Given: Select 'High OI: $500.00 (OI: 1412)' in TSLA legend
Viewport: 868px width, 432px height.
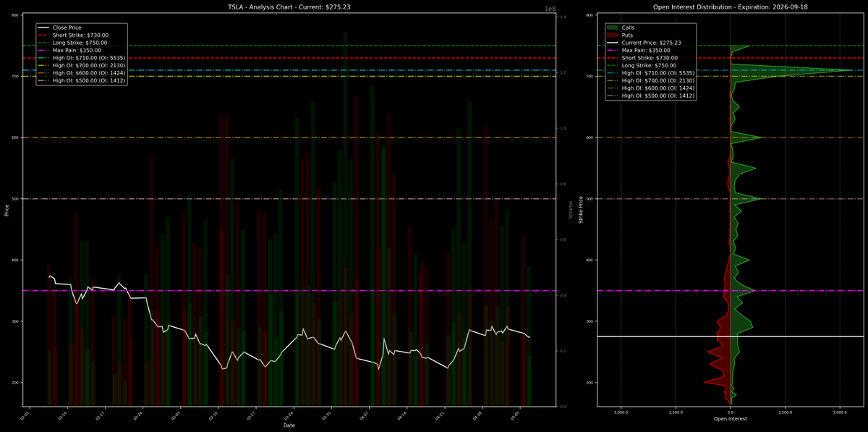Looking at the screenshot, I should point(89,80).
